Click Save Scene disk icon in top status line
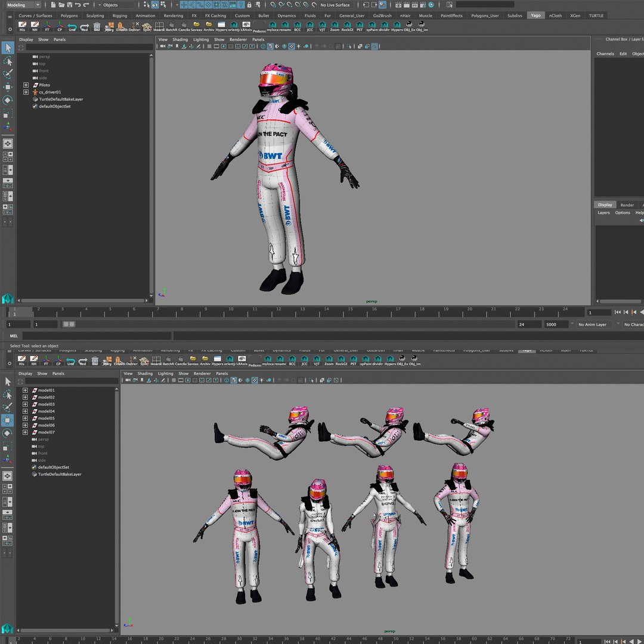 (69, 5)
